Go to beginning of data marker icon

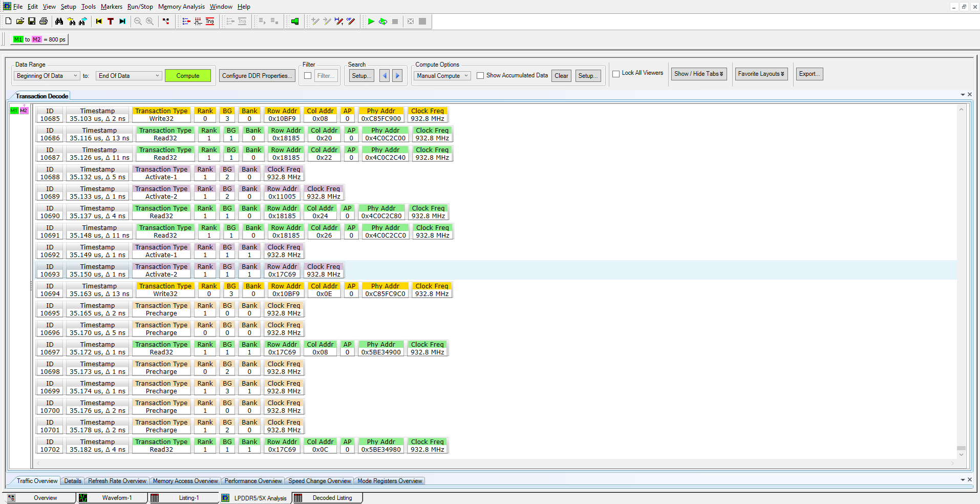[99, 21]
